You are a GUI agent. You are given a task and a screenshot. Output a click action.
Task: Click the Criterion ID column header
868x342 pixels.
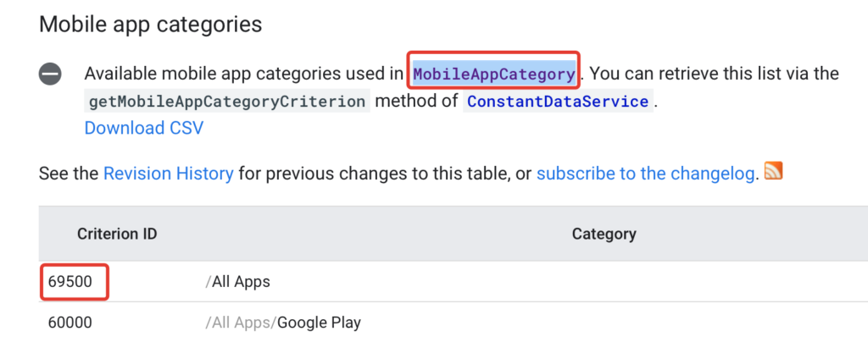coord(117,234)
